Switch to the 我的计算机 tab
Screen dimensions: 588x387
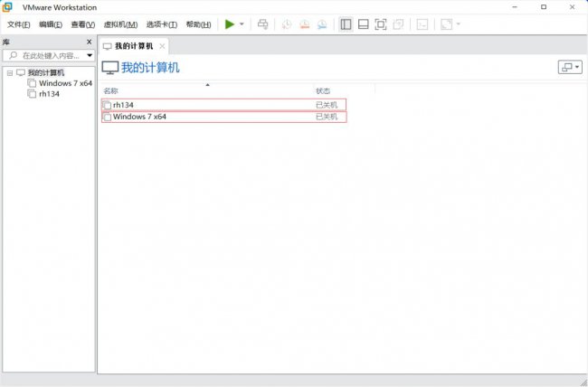(x=134, y=46)
